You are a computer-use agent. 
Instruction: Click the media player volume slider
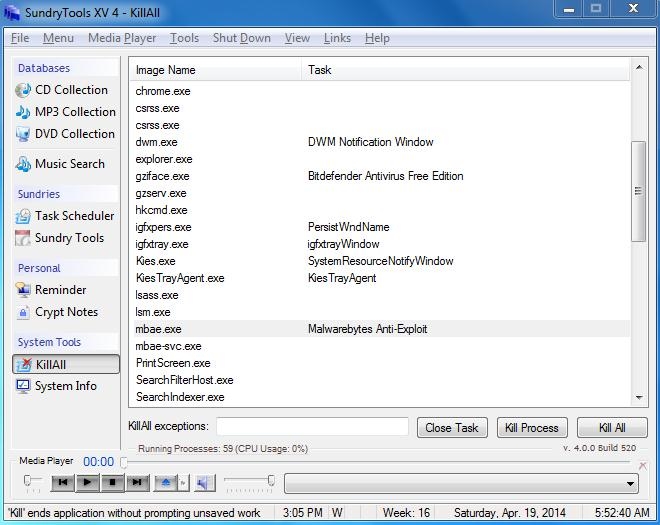click(x=250, y=483)
